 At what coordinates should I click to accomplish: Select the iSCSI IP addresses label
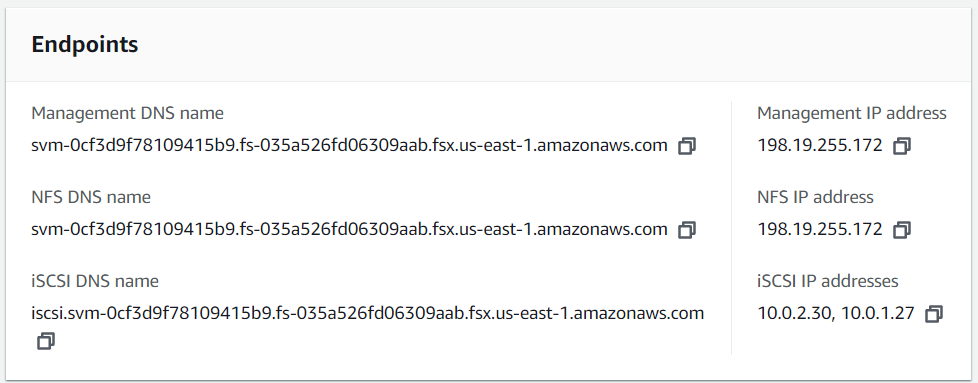(x=828, y=281)
